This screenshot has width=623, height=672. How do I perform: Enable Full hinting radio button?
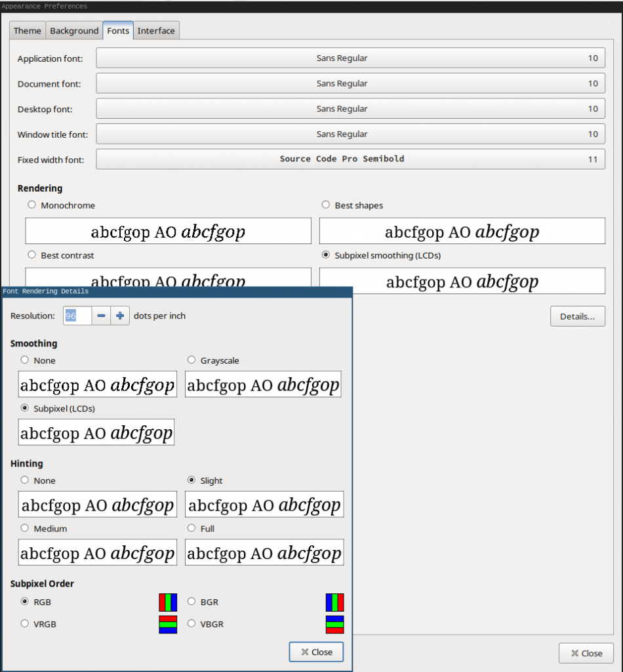[191, 528]
